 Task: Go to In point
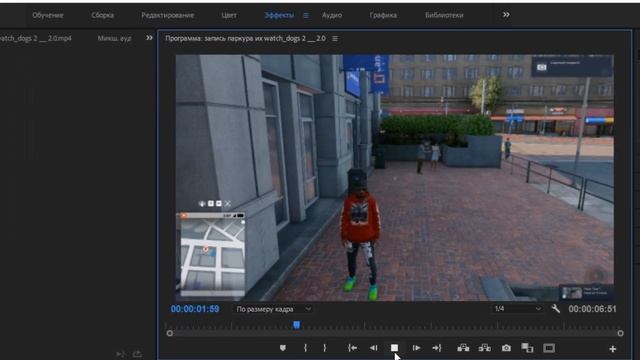[x=353, y=348]
